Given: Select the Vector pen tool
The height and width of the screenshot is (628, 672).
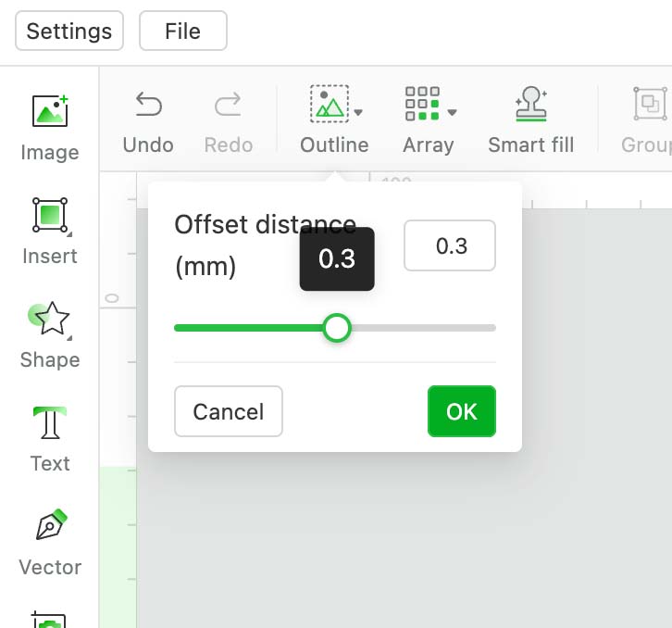Looking at the screenshot, I should [x=50, y=543].
